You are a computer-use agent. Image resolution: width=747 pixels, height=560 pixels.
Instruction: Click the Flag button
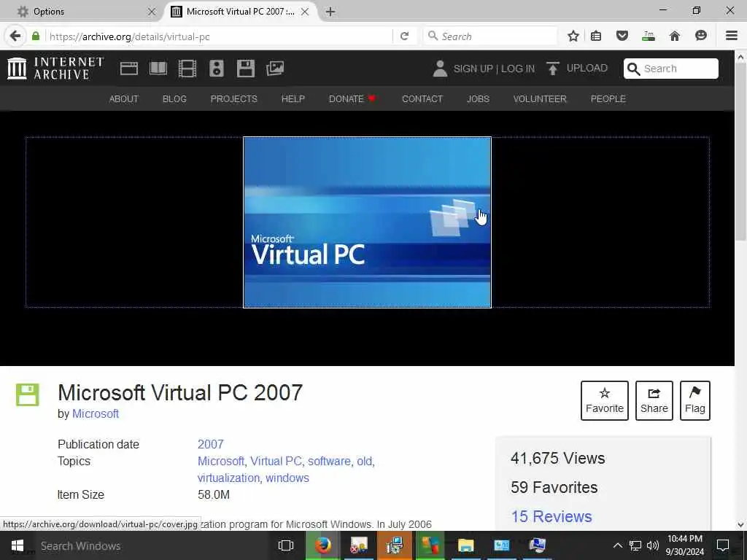pos(695,400)
